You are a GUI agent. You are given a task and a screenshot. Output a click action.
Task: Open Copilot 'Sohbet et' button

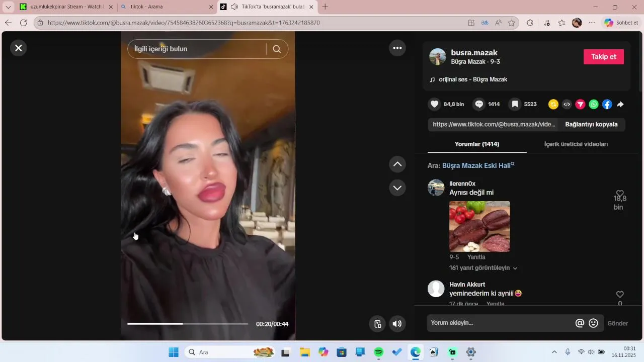tap(621, 23)
